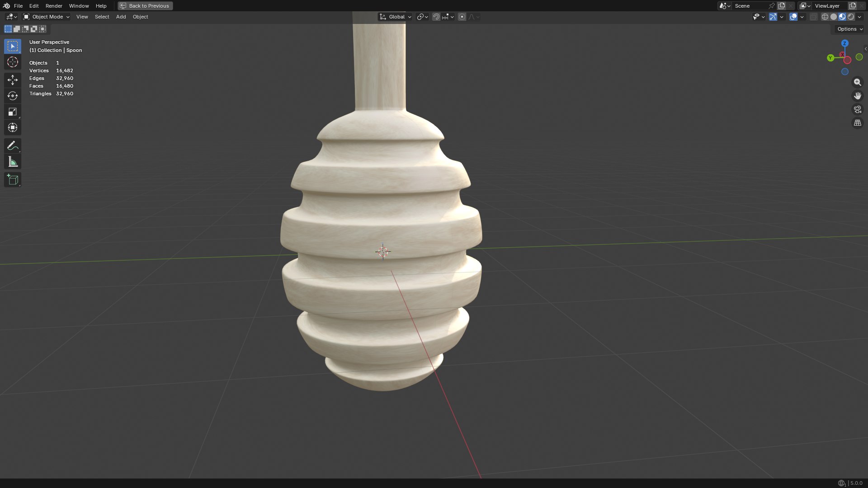Expand the overlays options dropdown arrow
868x488 pixels.
(x=802, y=17)
